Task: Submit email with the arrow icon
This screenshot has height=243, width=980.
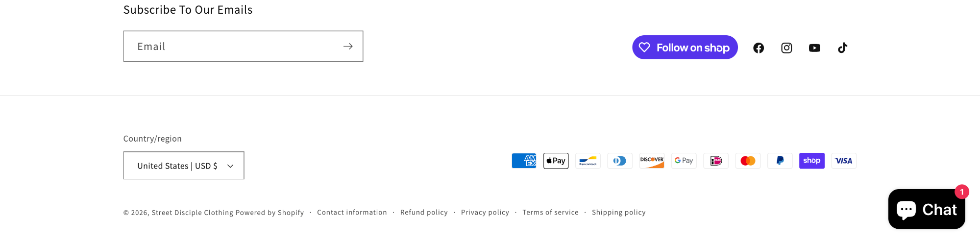Action: (348, 47)
